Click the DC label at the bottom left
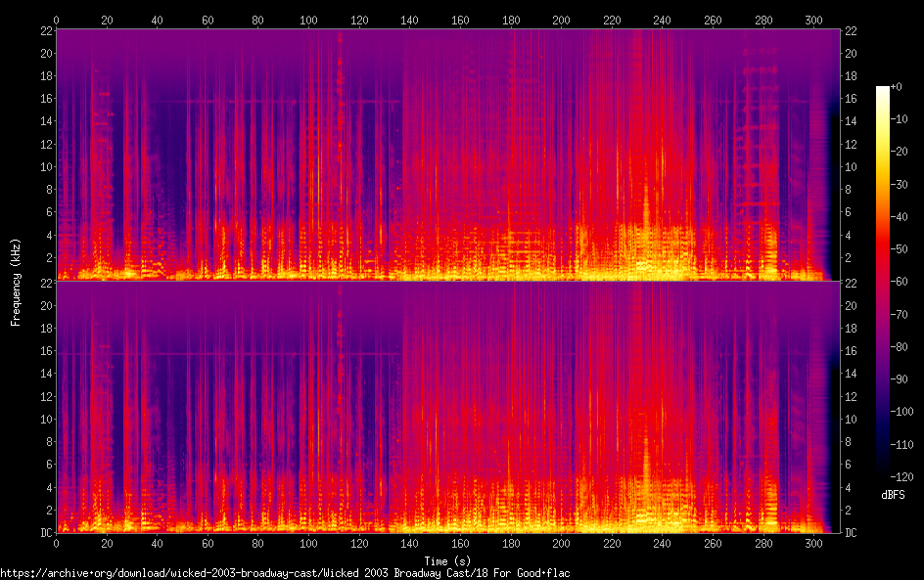Image resolution: width=924 pixels, height=580 pixels. tap(44, 533)
